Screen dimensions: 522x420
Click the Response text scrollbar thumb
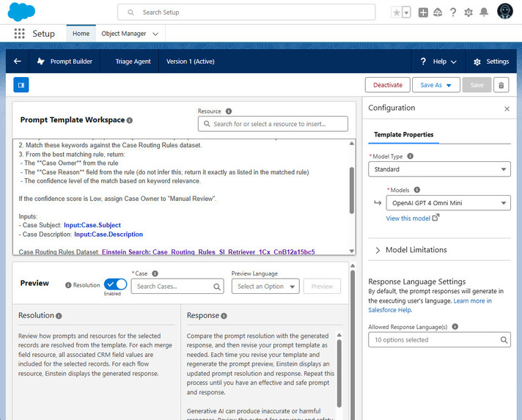coord(339,373)
